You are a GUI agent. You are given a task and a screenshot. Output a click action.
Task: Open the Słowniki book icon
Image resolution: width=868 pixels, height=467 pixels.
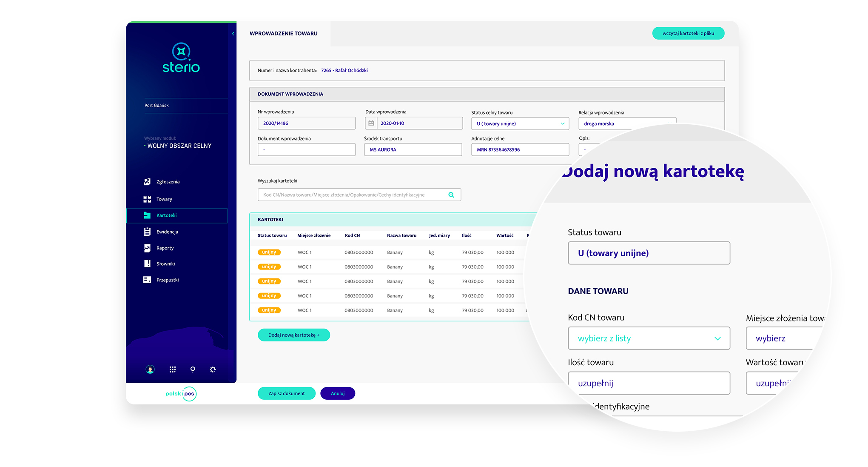point(147,264)
